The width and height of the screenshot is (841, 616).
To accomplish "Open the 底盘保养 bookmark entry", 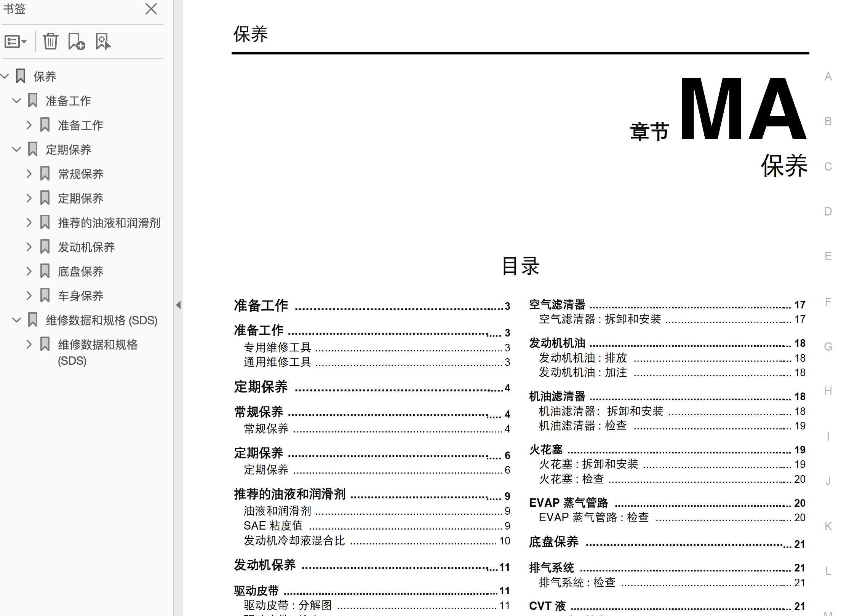I will (81, 271).
